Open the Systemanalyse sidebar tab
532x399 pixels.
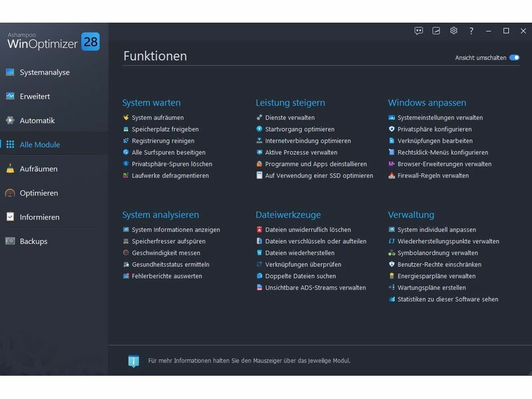[45, 72]
